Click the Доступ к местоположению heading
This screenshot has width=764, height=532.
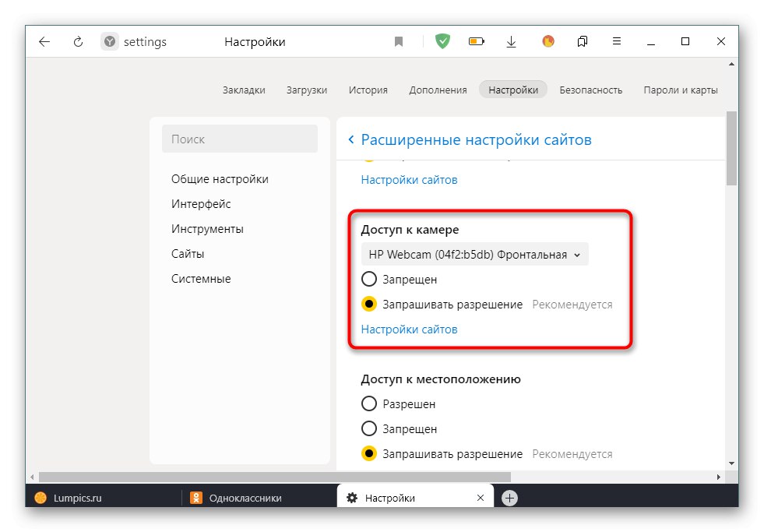click(441, 379)
